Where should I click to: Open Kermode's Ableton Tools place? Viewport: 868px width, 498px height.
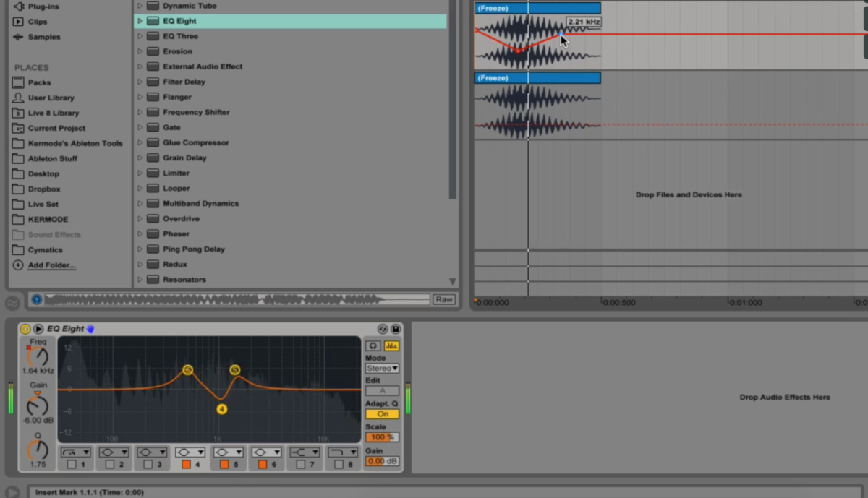[x=75, y=143]
